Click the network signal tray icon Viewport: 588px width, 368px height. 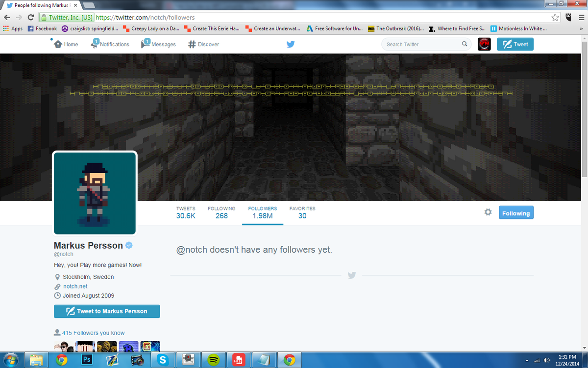(x=537, y=360)
